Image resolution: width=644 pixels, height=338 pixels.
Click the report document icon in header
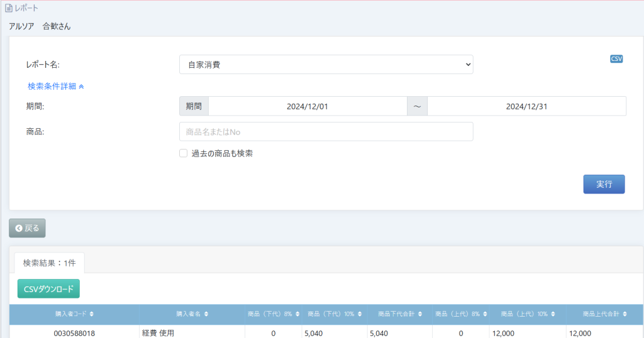[x=9, y=9]
